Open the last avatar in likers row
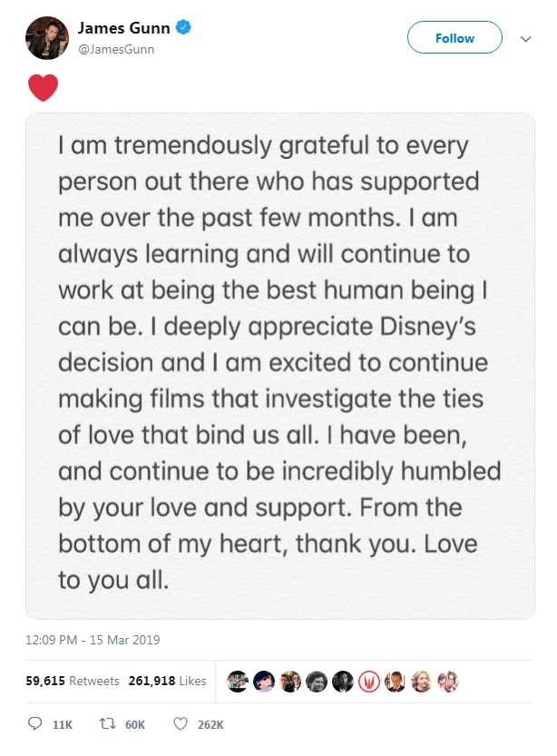Image resolution: width=557 pixels, height=756 pixels. pos(448,682)
